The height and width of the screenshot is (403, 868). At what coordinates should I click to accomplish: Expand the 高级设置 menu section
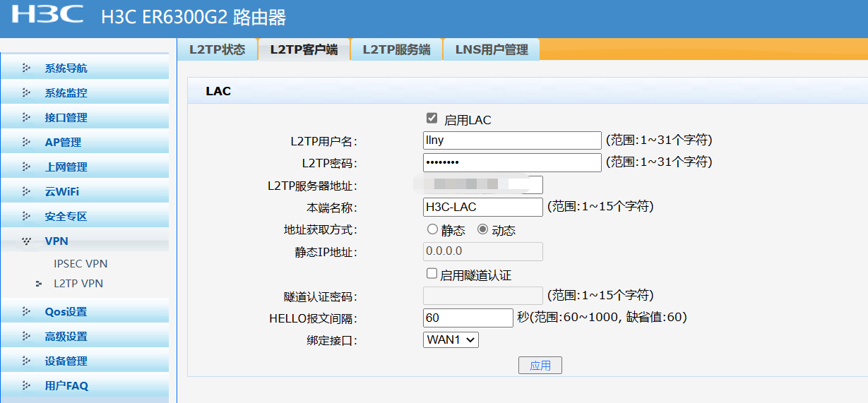pos(85,337)
